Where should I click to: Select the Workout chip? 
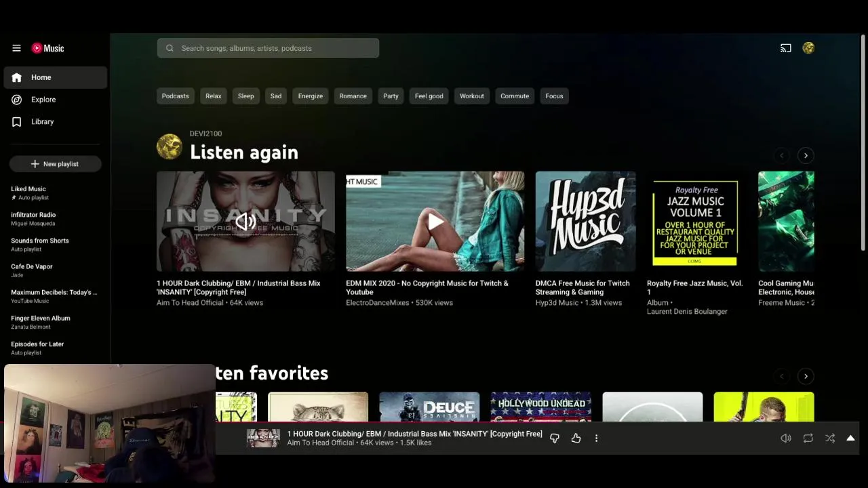(x=472, y=96)
